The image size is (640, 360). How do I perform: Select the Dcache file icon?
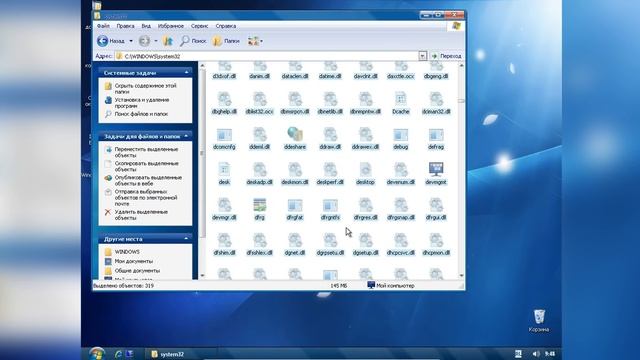pyautogui.click(x=401, y=98)
